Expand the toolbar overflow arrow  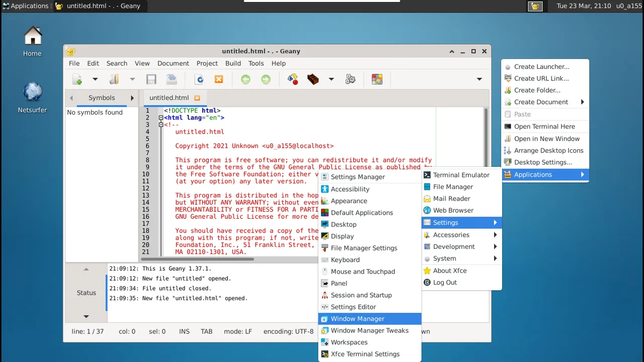pyautogui.click(x=479, y=79)
